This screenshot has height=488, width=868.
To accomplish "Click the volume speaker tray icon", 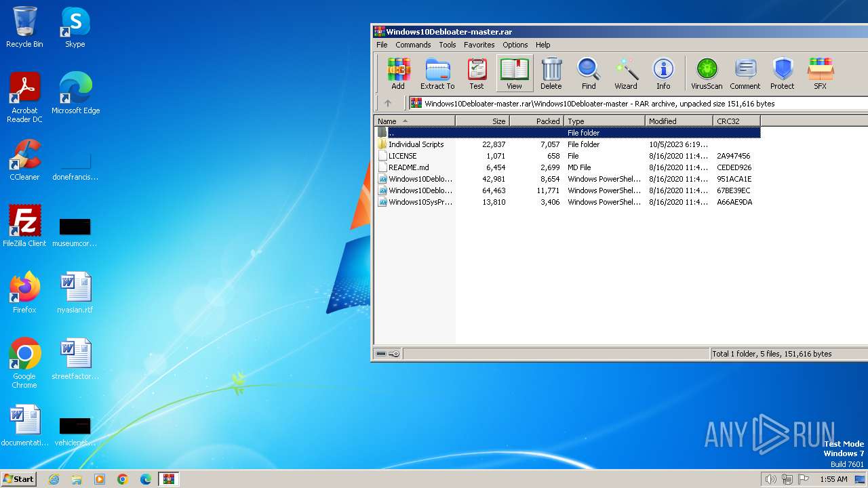I will [x=770, y=479].
